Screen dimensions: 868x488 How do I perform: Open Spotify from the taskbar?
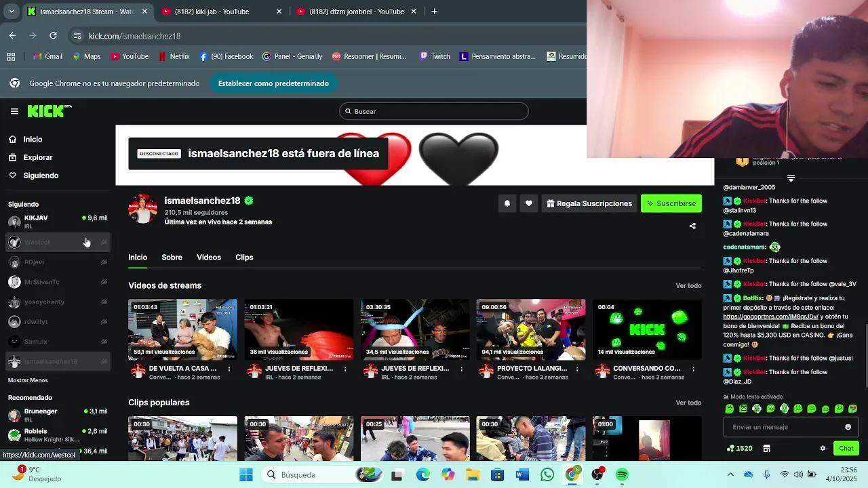point(622,474)
